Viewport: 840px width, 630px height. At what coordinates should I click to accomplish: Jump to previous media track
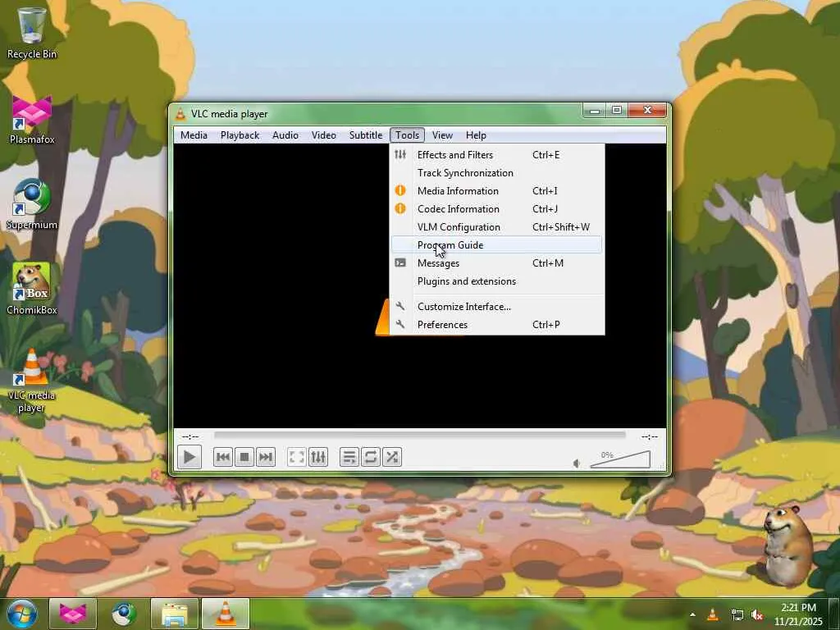[x=223, y=457]
